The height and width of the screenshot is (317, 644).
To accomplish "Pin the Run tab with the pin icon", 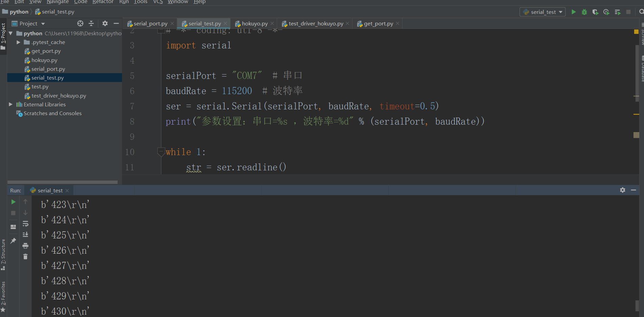I will pos(13,241).
